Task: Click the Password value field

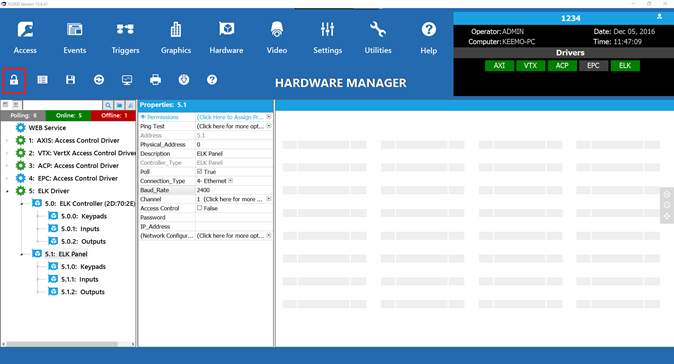Action: (x=234, y=217)
